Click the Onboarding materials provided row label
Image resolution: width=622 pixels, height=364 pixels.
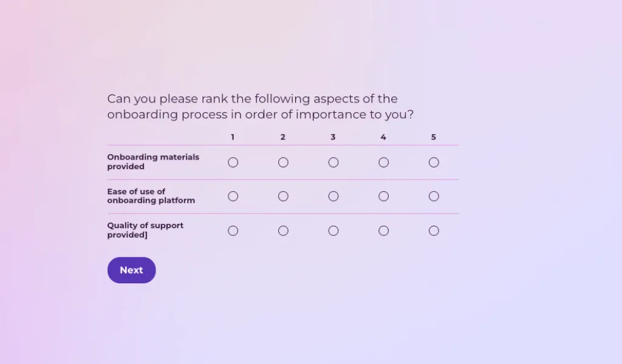point(153,161)
